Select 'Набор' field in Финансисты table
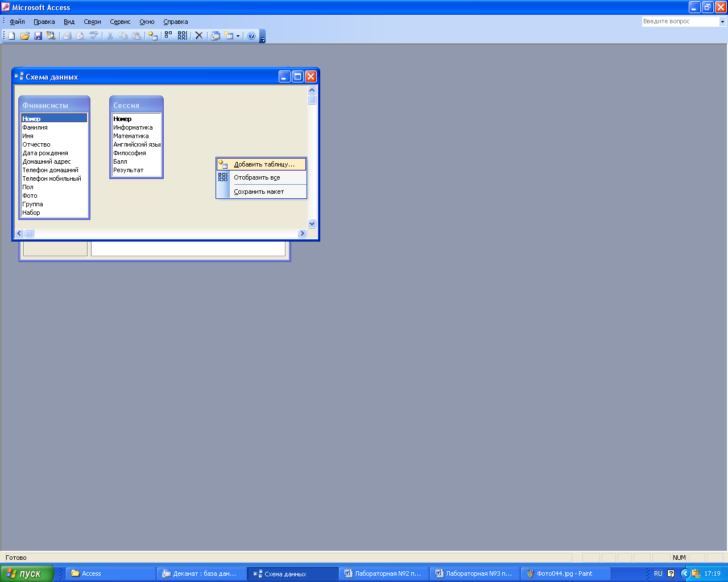 tap(54, 213)
